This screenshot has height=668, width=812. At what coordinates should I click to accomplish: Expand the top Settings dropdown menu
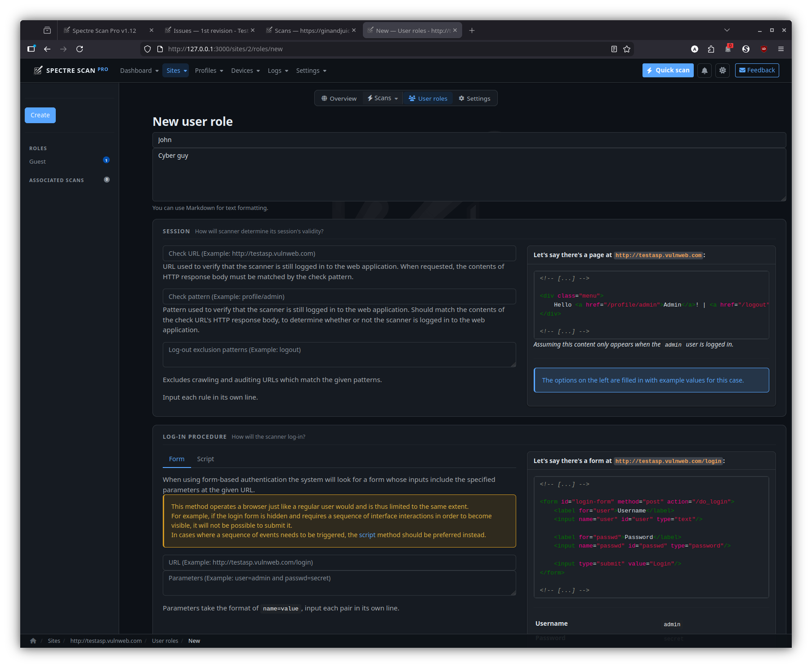(311, 71)
